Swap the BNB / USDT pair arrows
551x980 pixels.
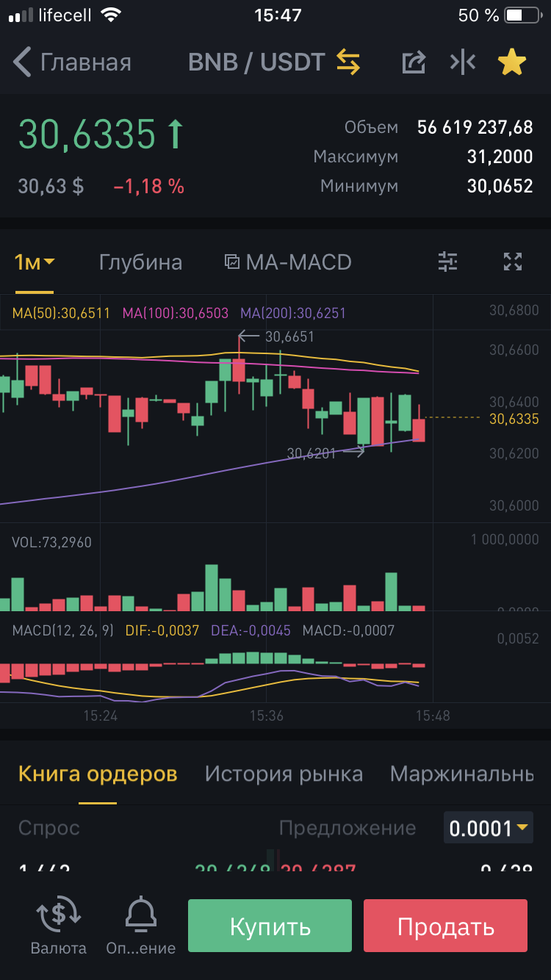[x=349, y=62]
